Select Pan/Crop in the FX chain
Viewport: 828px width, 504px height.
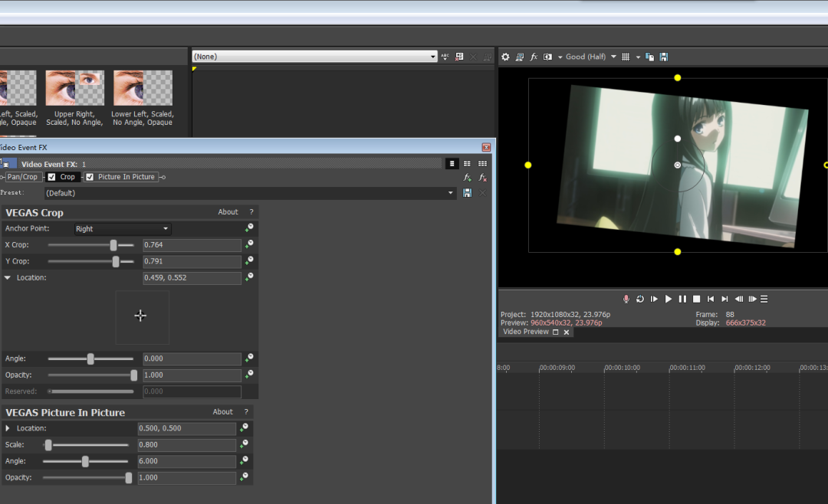coord(22,177)
